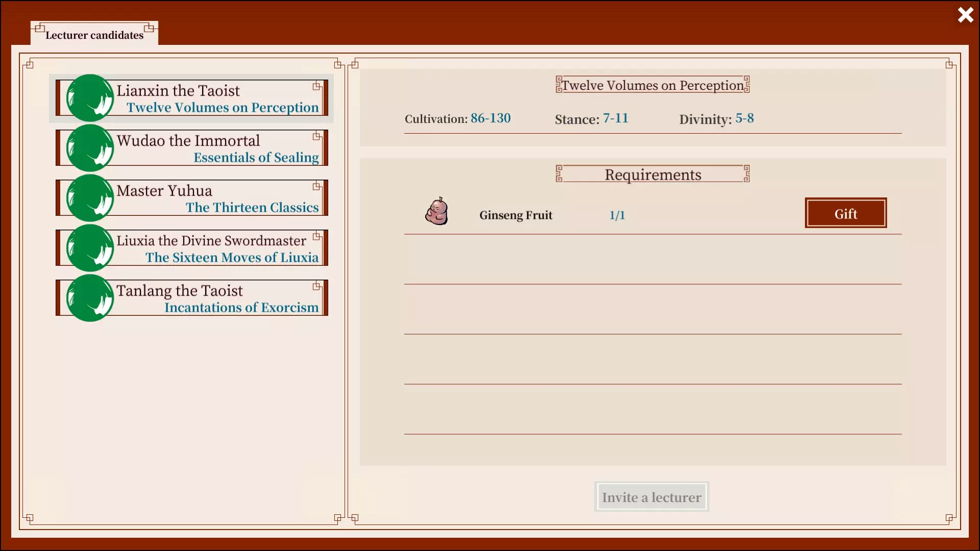980x551 pixels.
Task: Click corner ornament on Lianxin's card
Action: (x=317, y=86)
